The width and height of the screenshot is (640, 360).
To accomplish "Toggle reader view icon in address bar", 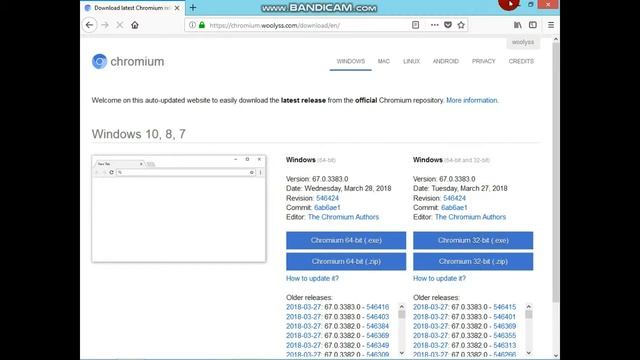I will click(x=415, y=25).
